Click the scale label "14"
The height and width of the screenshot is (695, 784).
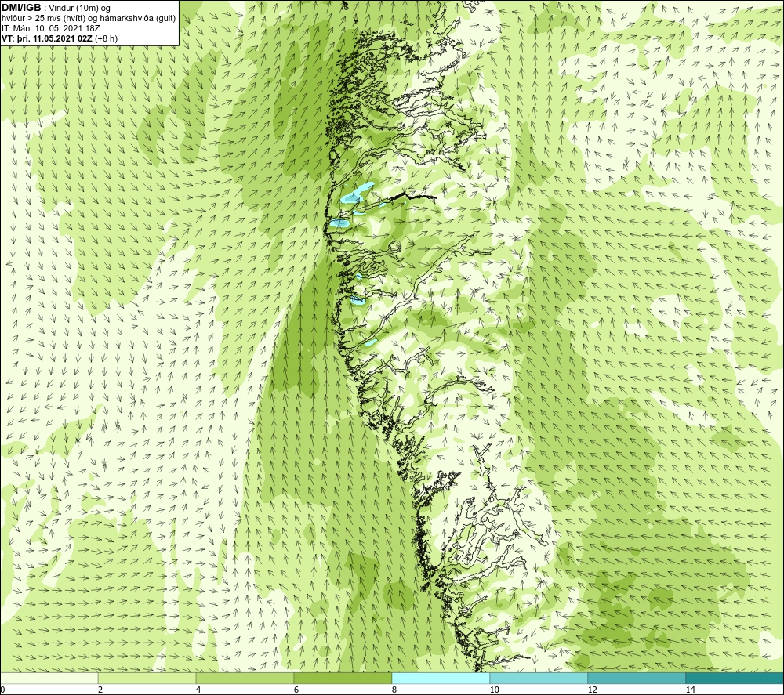point(690,690)
